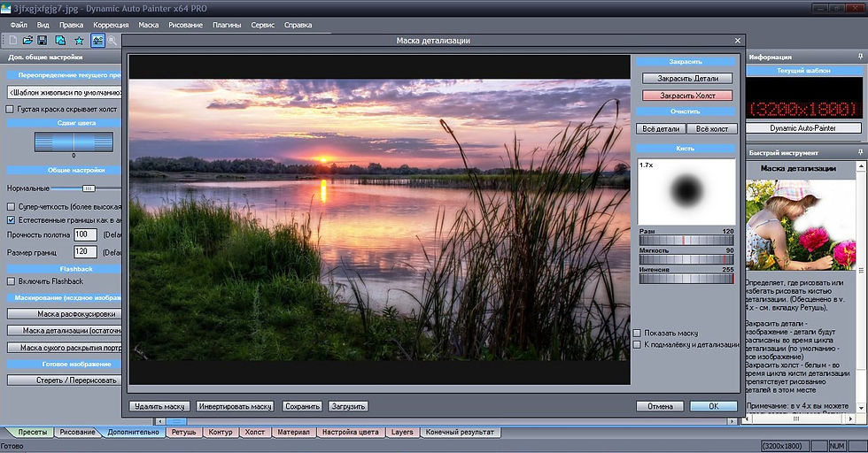Image resolution: width=868 pixels, height=453 pixels.
Task: Confirm the mask dialog with OK
Action: click(x=714, y=406)
